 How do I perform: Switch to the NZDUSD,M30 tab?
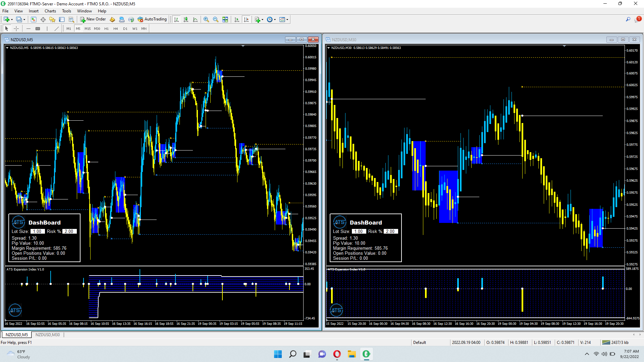coord(48,335)
